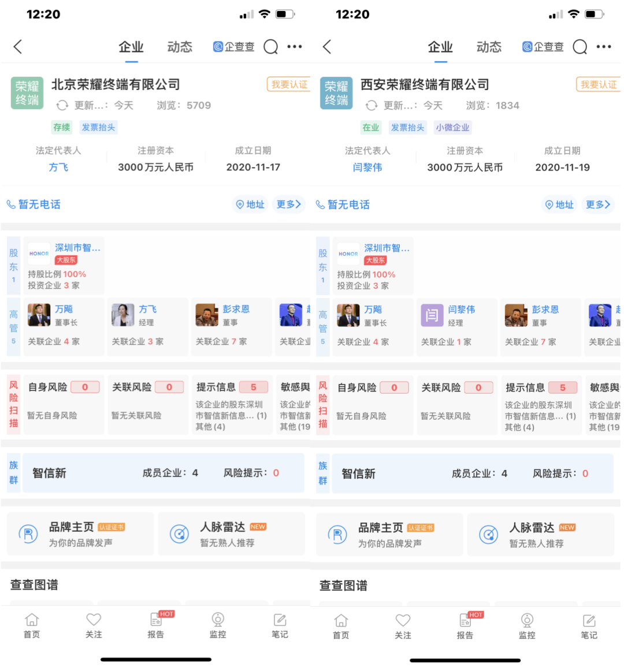This screenshot has width=624, height=672.
Task: Open 品牌主页 card on the 北京 page
Action: click(x=80, y=534)
